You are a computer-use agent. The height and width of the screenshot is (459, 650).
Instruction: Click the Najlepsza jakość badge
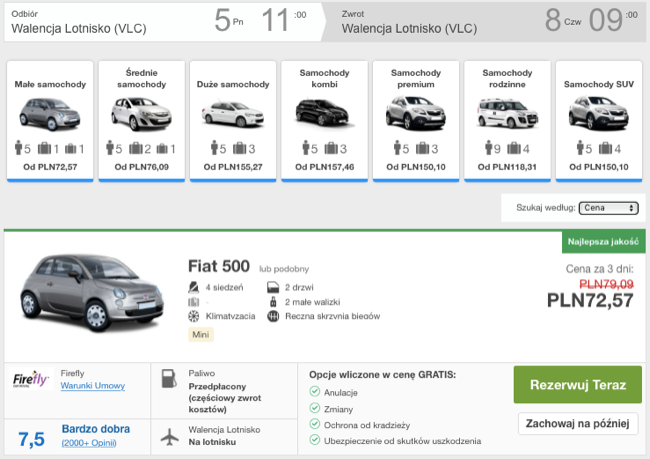point(604,241)
